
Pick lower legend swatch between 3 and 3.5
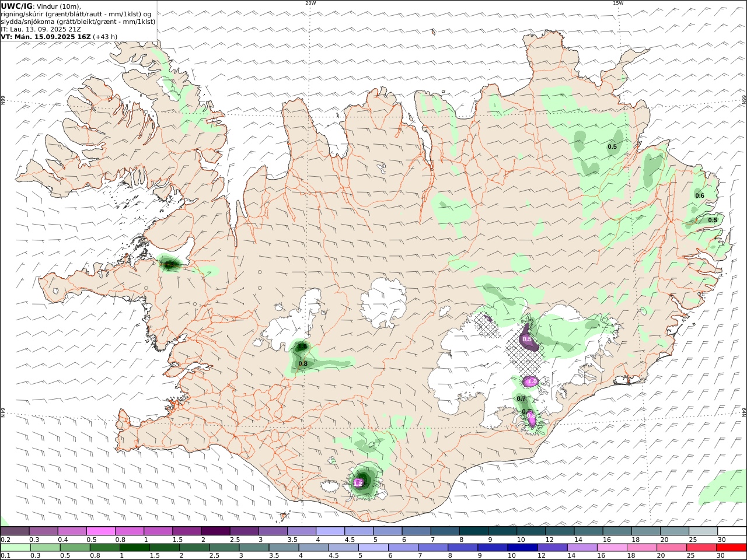[254, 548]
